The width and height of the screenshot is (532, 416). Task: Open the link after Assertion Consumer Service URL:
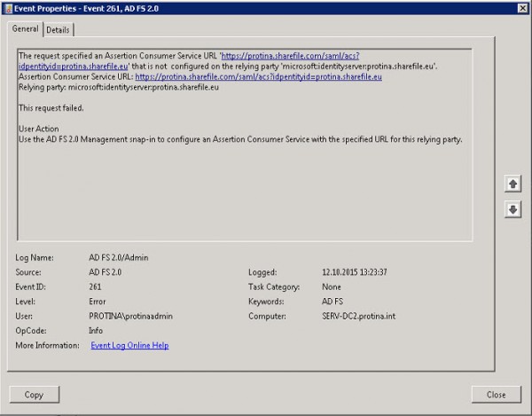point(259,76)
